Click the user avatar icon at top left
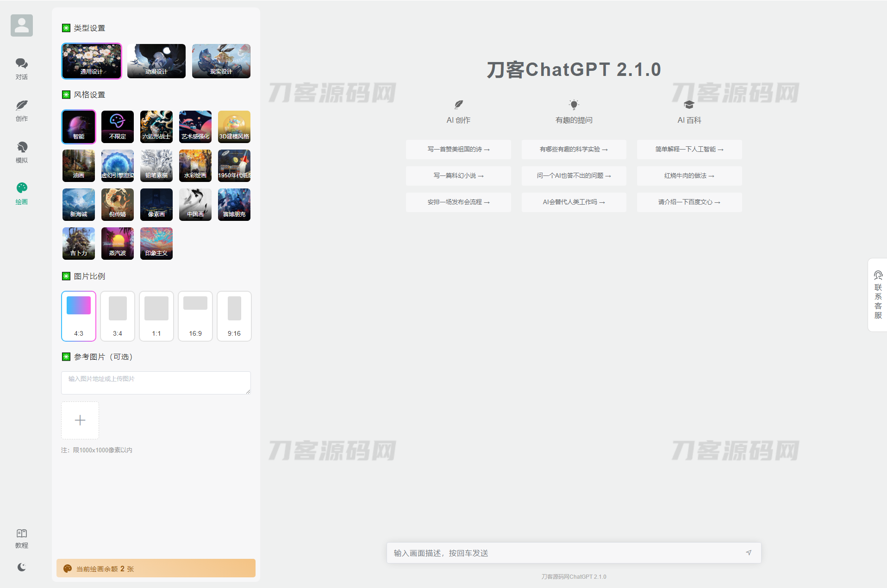The height and width of the screenshot is (588, 887). click(21, 25)
